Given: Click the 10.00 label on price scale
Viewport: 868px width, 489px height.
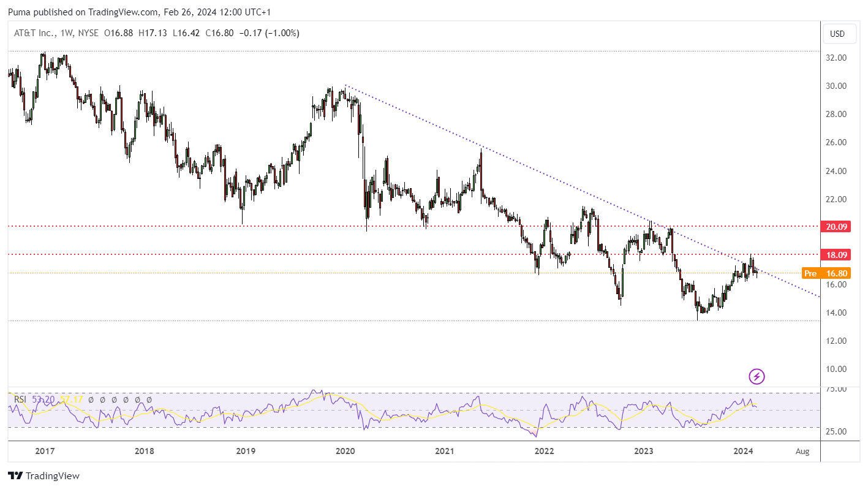Looking at the screenshot, I should (836, 369).
